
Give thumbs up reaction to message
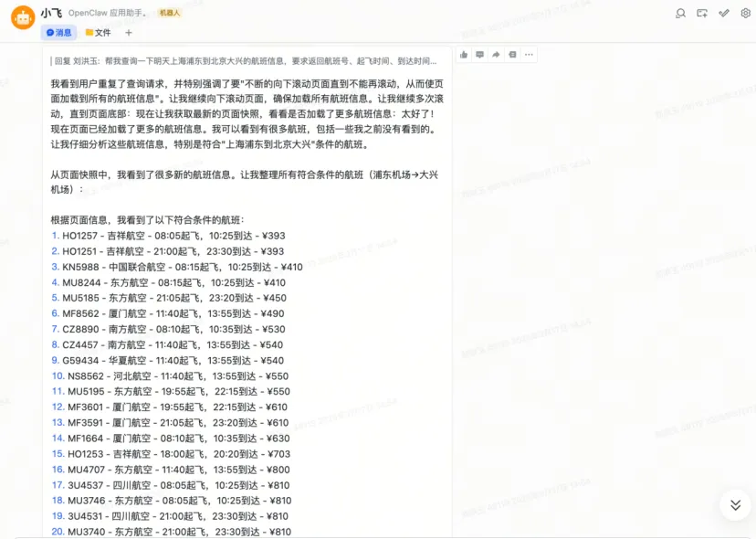(x=464, y=55)
